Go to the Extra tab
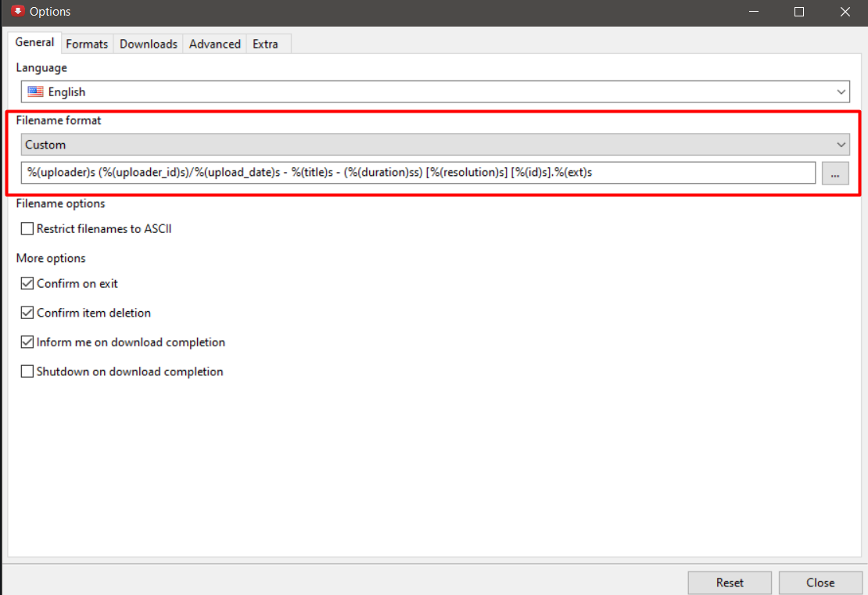868x595 pixels. 265,45
